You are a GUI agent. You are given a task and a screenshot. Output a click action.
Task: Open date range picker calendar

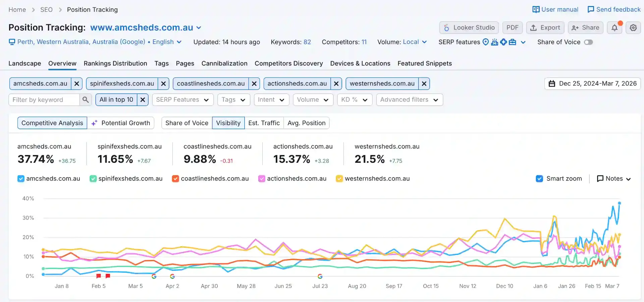click(x=592, y=84)
